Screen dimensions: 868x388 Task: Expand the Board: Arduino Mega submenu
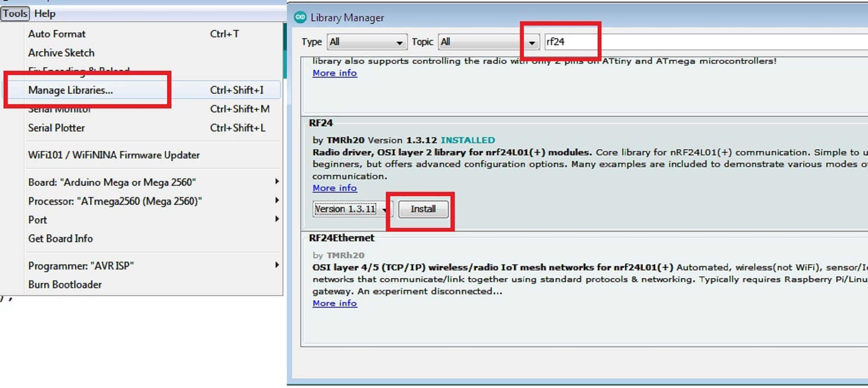coord(141,182)
